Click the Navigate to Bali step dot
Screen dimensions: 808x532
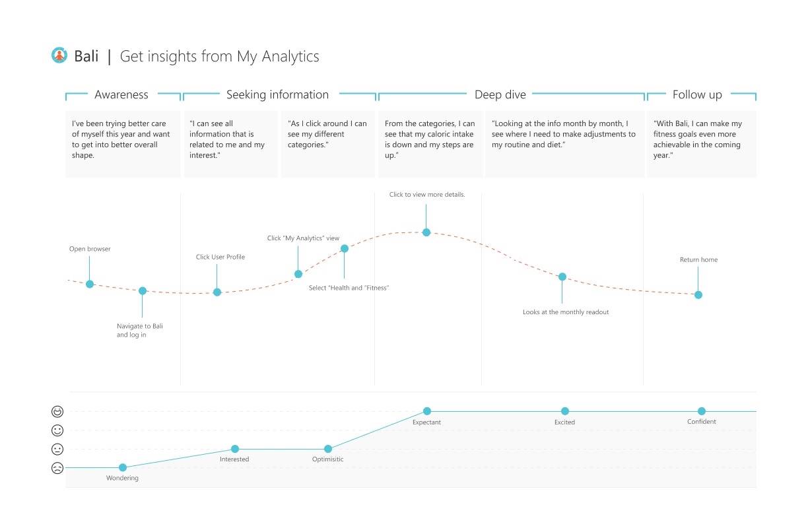click(x=143, y=291)
